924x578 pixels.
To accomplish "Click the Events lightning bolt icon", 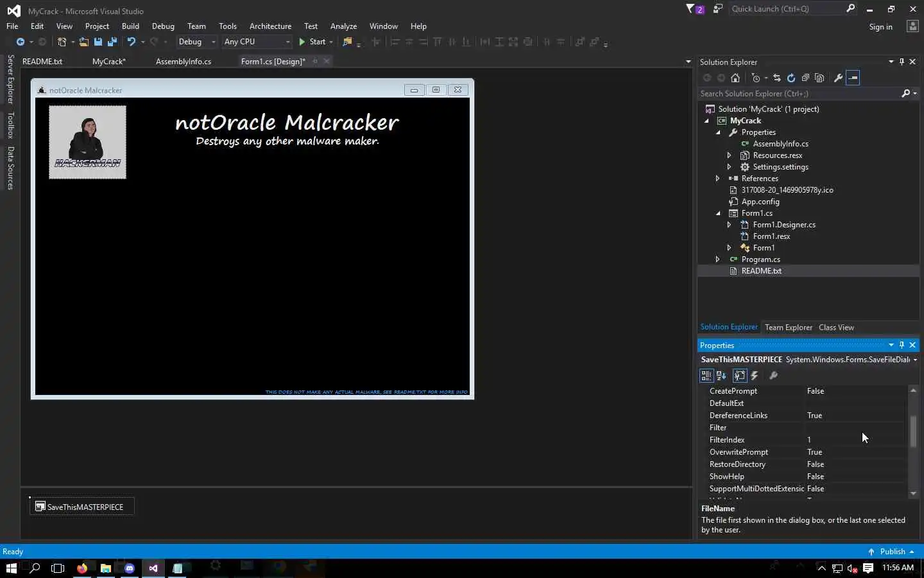I will (x=755, y=376).
